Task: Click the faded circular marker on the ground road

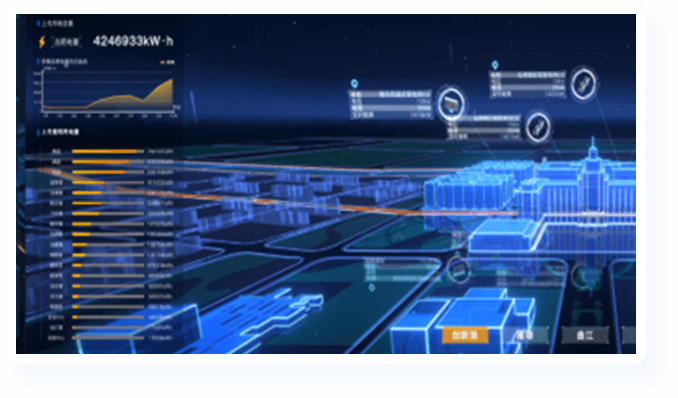Action: tap(458, 271)
